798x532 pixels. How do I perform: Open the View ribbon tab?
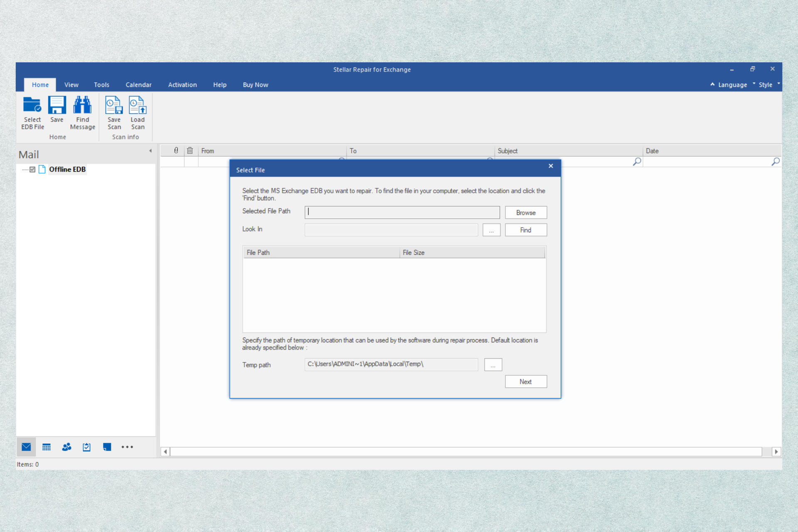(71, 85)
